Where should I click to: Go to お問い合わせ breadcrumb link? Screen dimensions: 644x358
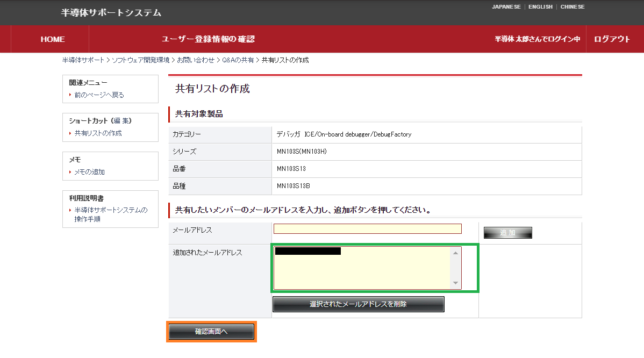tap(196, 60)
